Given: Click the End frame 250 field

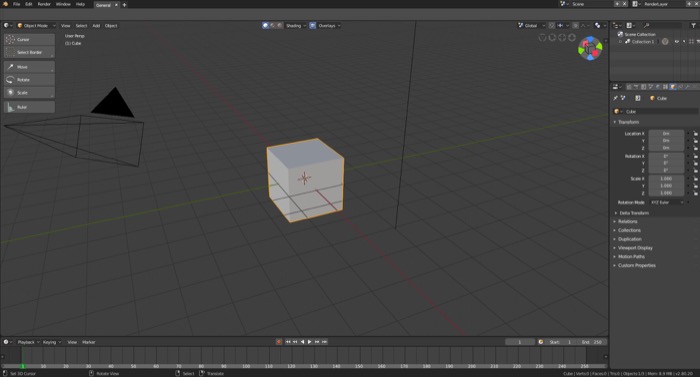Looking at the screenshot, I should click(591, 342).
